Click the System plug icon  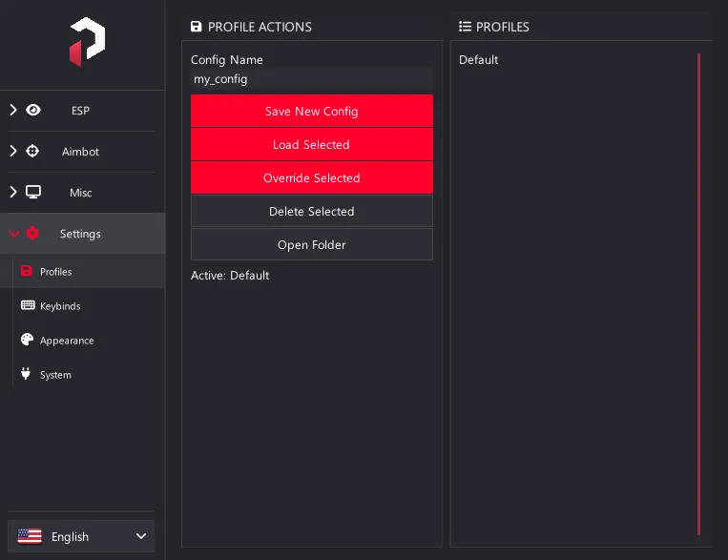[x=26, y=373]
